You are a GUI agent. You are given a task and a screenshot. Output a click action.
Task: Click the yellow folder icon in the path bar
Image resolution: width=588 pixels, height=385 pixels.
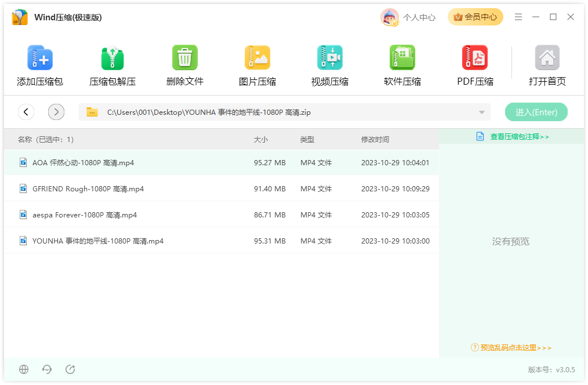92,112
